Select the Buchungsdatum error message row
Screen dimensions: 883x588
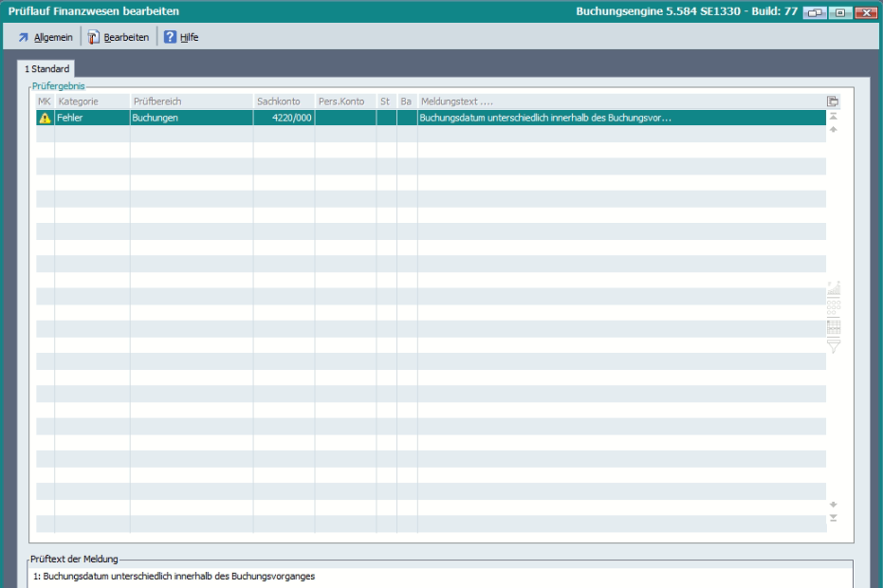click(544, 119)
